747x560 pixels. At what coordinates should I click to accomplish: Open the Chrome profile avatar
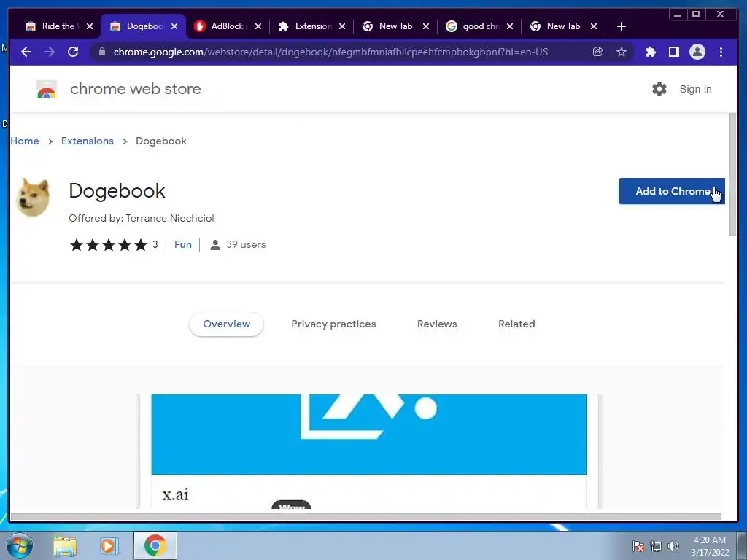coord(697,52)
